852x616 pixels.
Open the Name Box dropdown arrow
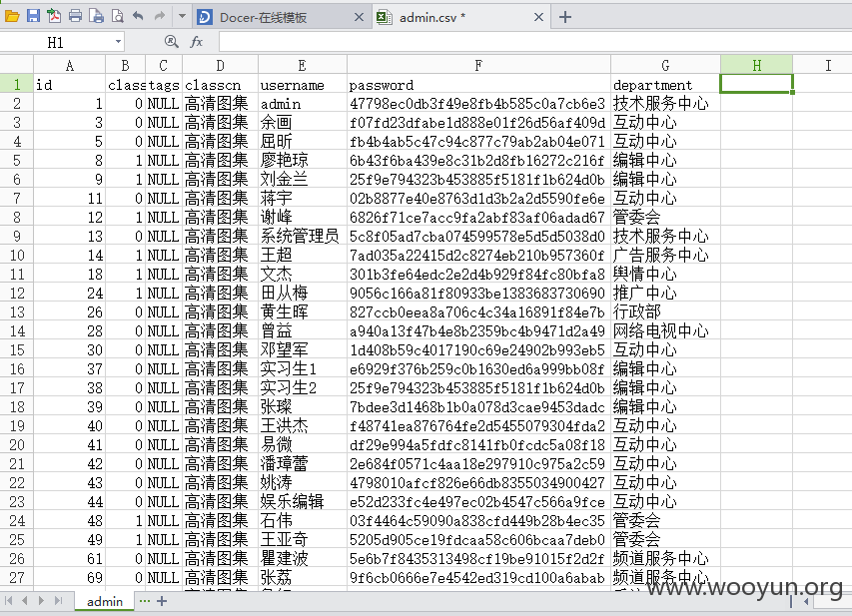(118, 42)
